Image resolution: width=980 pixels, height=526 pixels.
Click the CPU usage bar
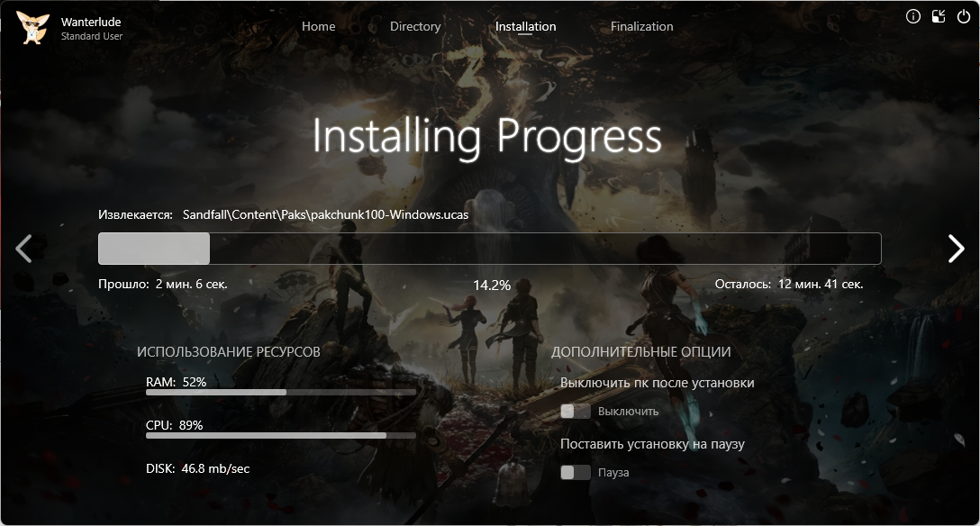(281, 436)
